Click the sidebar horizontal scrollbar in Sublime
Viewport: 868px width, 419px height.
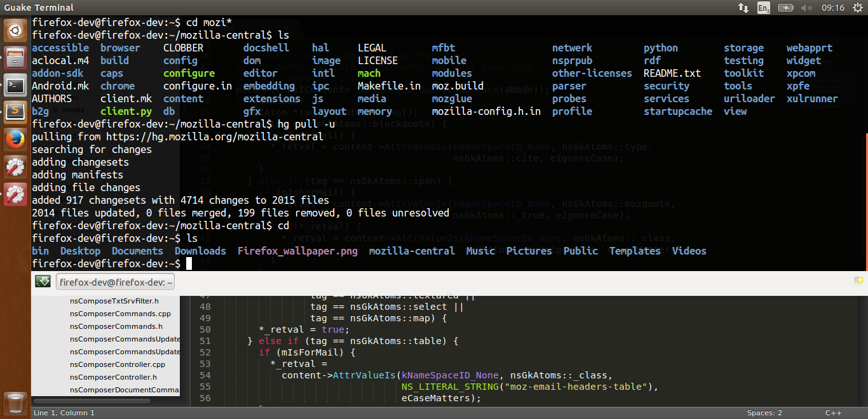pyautogui.click(x=92, y=401)
